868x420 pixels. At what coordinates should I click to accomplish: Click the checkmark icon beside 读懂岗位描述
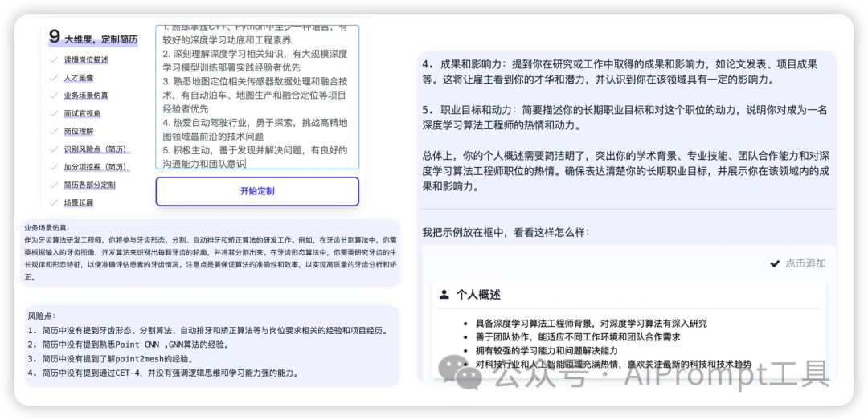point(54,59)
